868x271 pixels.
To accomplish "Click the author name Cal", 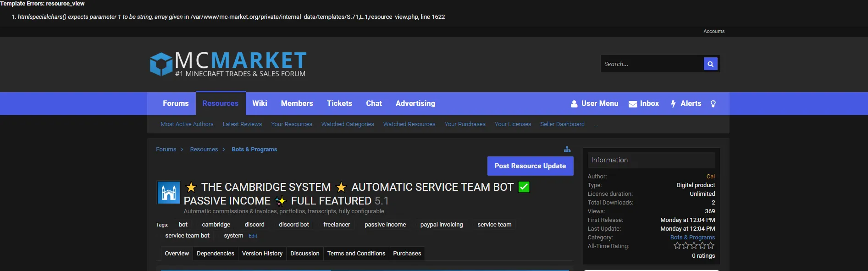I will 711,177.
